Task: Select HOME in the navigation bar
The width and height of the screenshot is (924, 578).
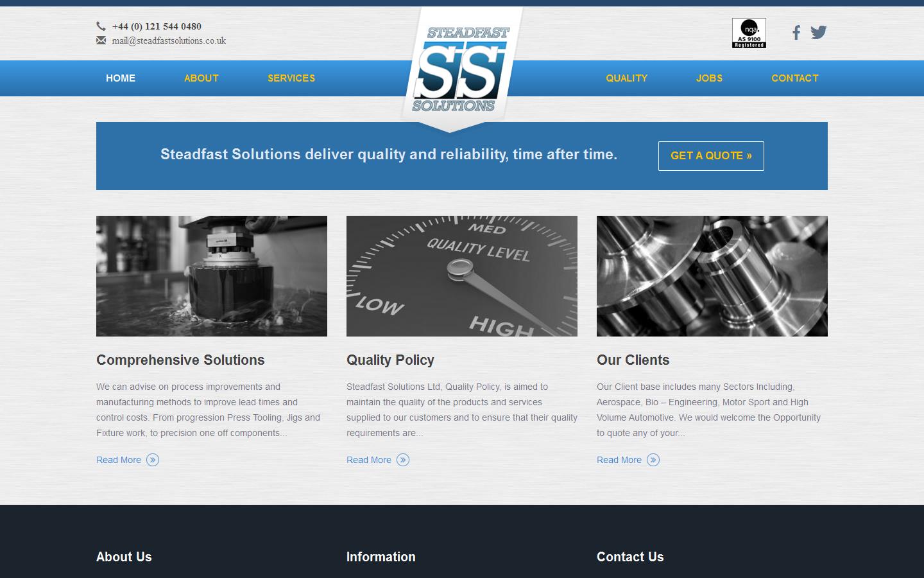Action: pyautogui.click(x=120, y=78)
